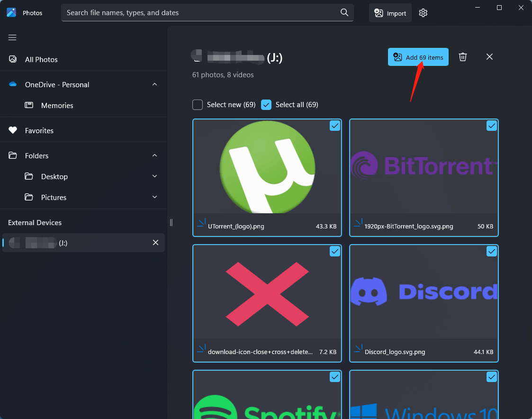Click the Photos app logo icon

[11, 13]
